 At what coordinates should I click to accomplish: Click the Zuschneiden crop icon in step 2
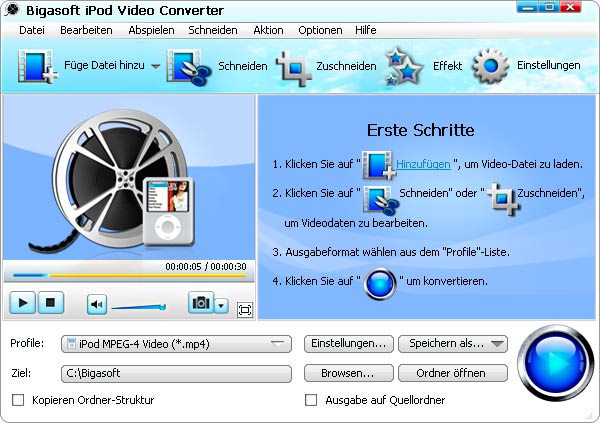click(x=503, y=198)
